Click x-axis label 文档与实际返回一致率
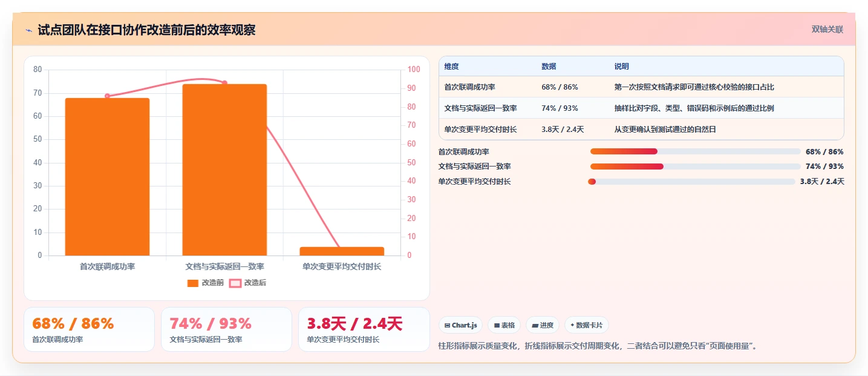Image resolution: width=868 pixels, height=376 pixels. [224, 266]
